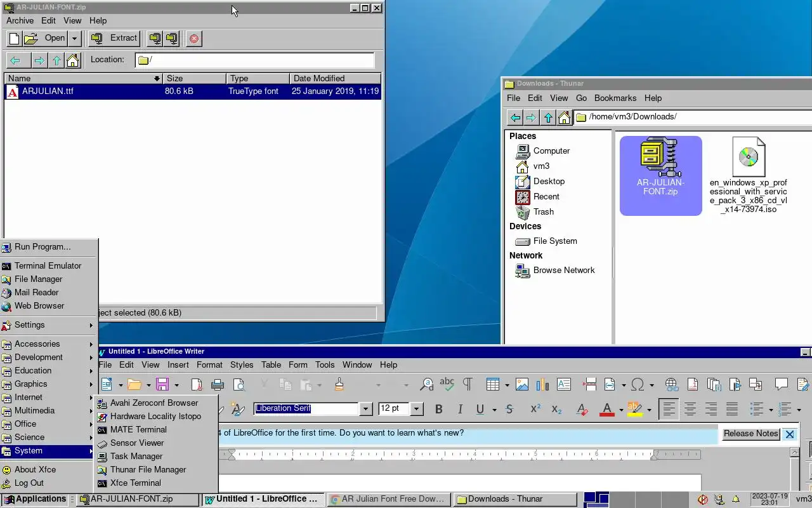This screenshot has height=508, width=812.
Task: Toggle strikethrough formatting
Action: (509, 410)
